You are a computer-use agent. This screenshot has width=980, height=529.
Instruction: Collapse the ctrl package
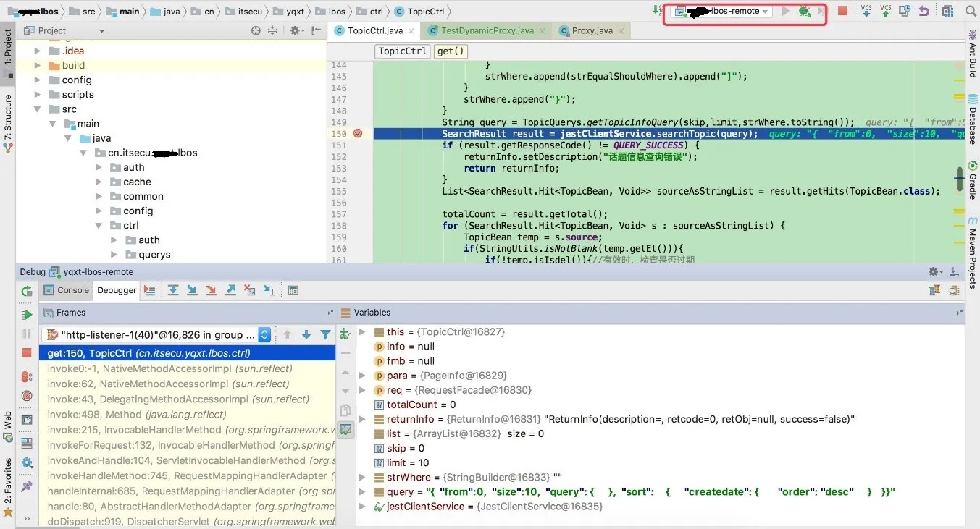(x=99, y=225)
